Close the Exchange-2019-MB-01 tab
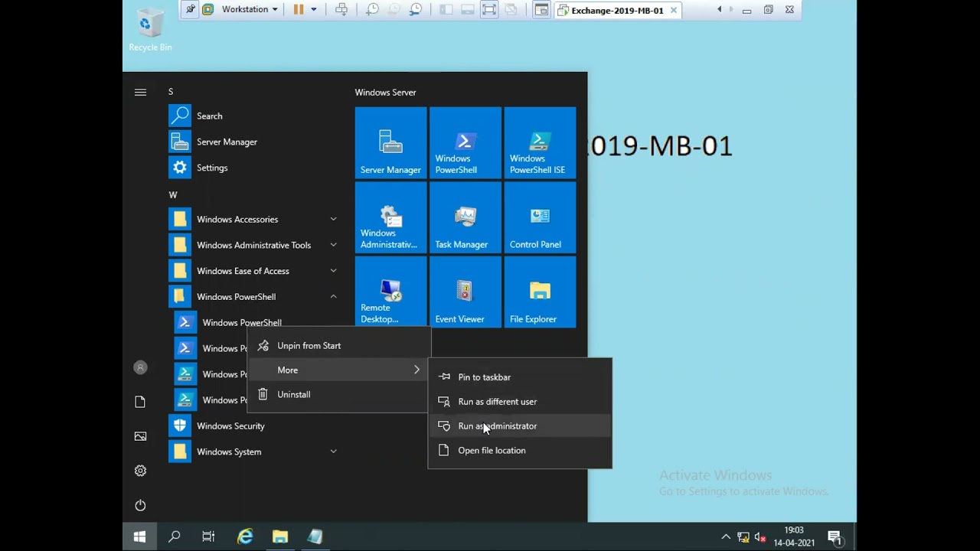Viewport: 980px width, 551px height. 673,11
